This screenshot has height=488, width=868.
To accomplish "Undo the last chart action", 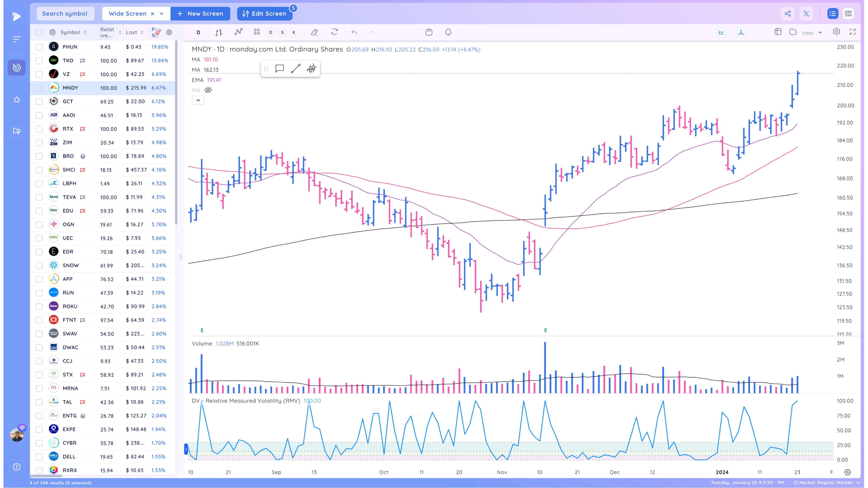I will click(x=354, y=32).
